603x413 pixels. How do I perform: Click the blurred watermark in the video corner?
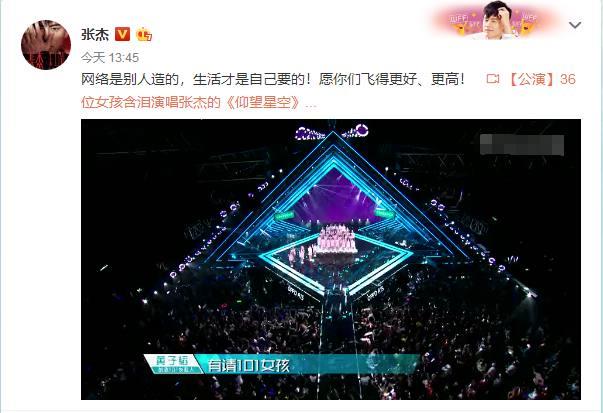click(522, 144)
